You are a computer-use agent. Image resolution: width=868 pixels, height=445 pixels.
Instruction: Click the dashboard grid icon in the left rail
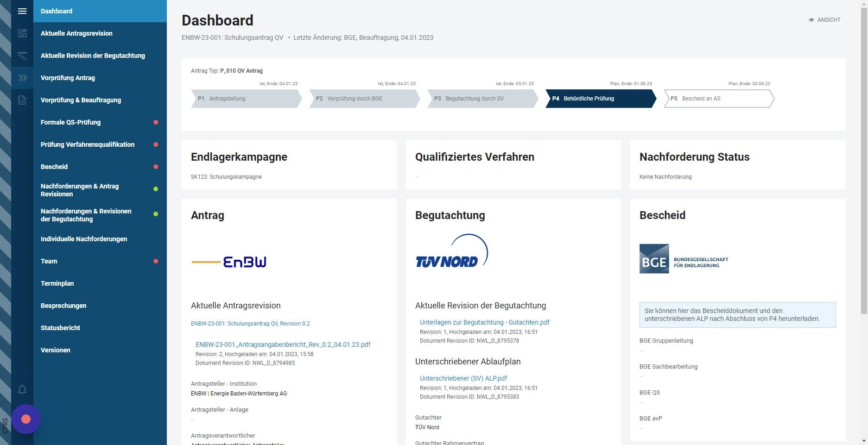pyautogui.click(x=22, y=33)
